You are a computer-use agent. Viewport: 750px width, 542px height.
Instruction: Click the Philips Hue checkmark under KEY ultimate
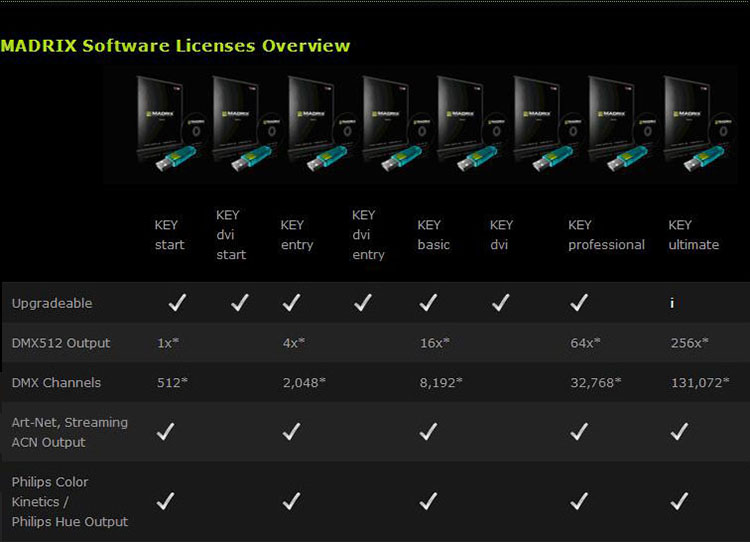click(x=680, y=501)
